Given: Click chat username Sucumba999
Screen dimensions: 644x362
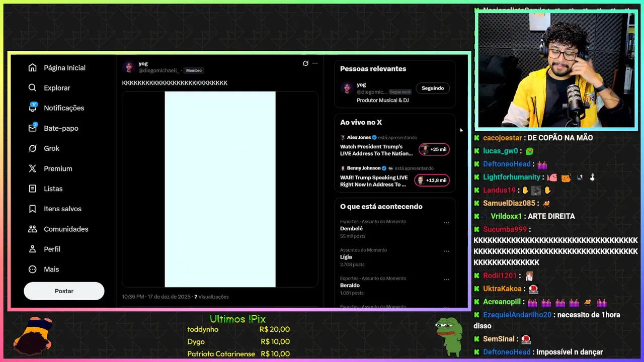Looking at the screenshot, I should coord(505,229).
